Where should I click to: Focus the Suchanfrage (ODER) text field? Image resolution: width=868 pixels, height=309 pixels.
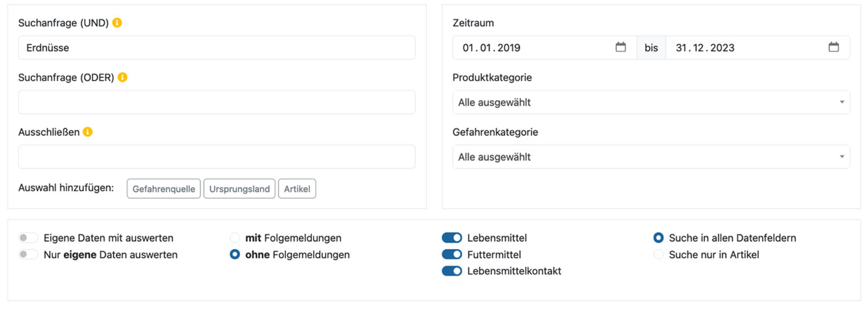point(217,102)
